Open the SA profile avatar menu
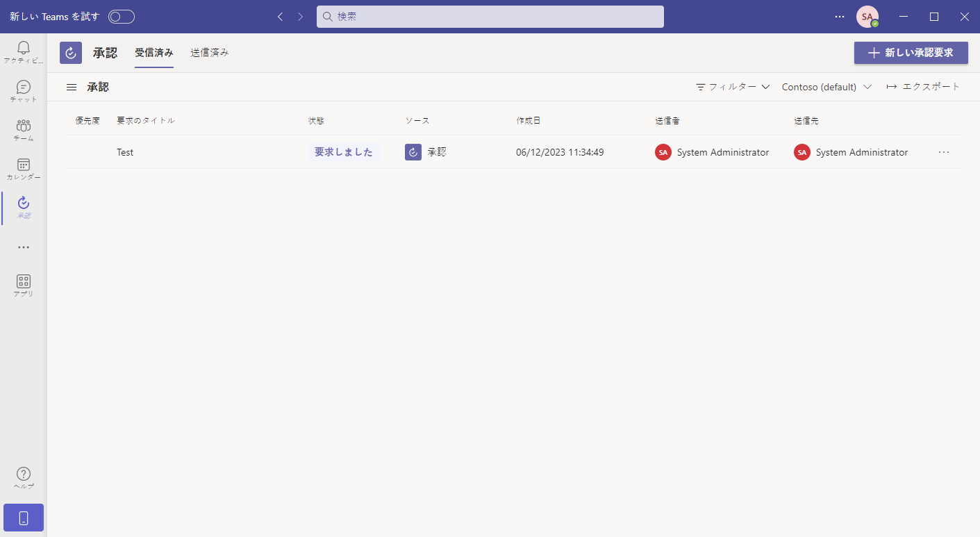 pyautogui.click(x=867, y=17)
